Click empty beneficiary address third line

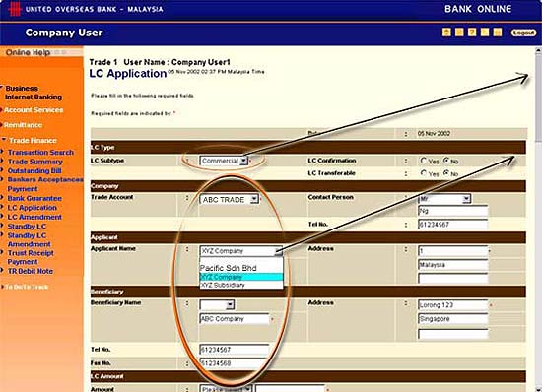(x=453, y=334)
